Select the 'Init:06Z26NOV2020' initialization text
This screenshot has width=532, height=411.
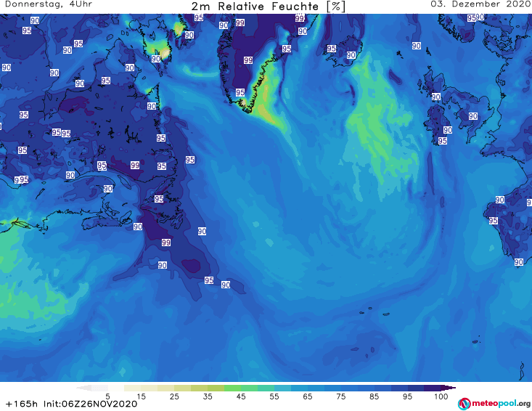pos(90,404)
